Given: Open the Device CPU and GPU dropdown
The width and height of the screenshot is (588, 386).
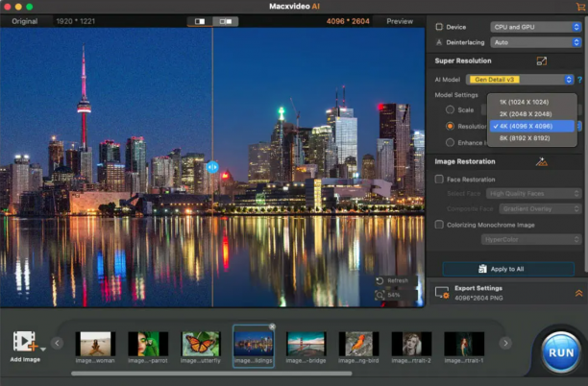Looking at the screenshot, I should coord(536,27).
